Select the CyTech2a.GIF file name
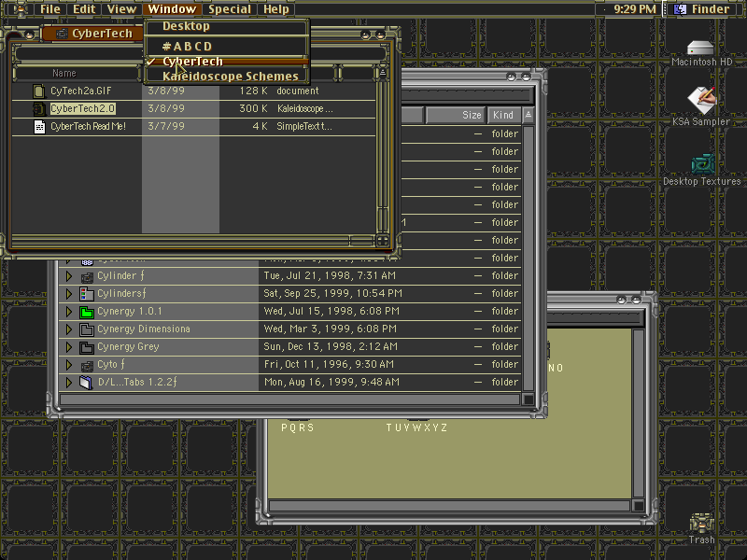The image size is (747, 560). [81, 91]
